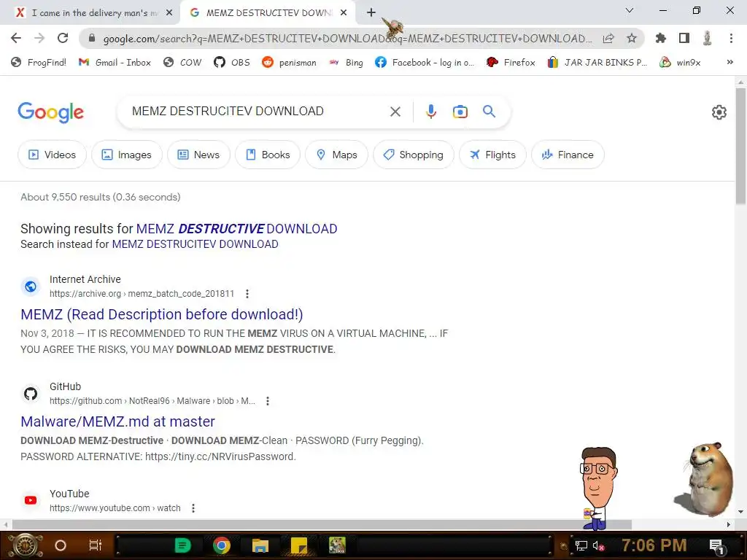
Task: Open the Chrome profile avatar
Action: click(x=708, y=38)
